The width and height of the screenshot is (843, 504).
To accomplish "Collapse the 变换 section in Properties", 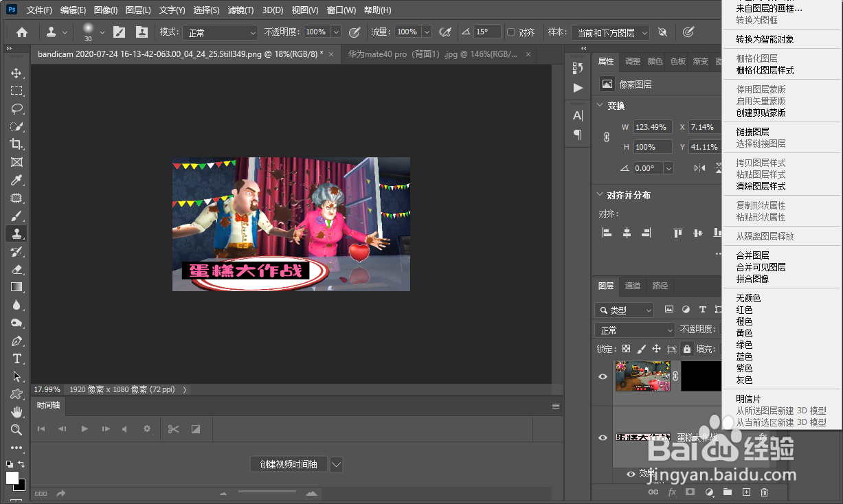I will [x=600, y=106].
